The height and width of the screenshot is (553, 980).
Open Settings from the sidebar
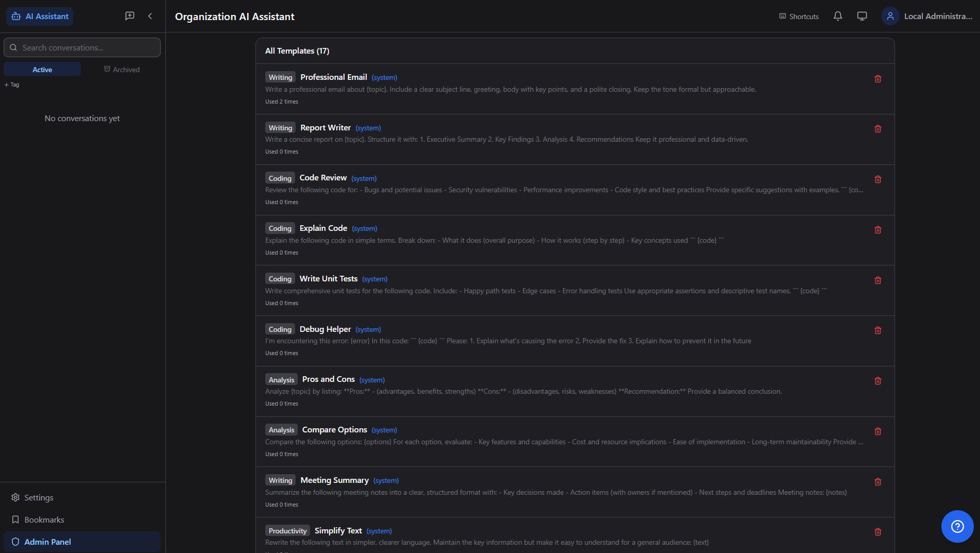pyautogui.click(x=39, y=497)
